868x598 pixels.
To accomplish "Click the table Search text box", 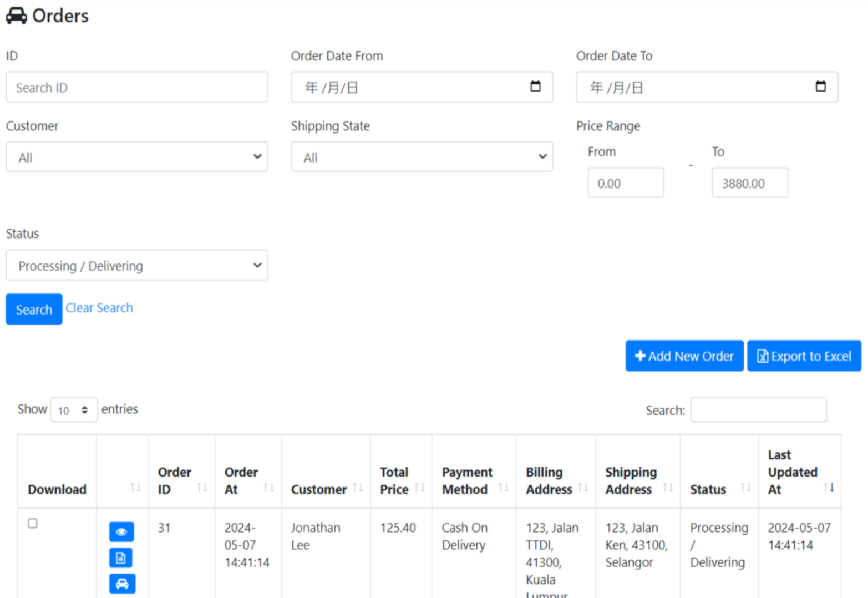I will coord(758,410).
